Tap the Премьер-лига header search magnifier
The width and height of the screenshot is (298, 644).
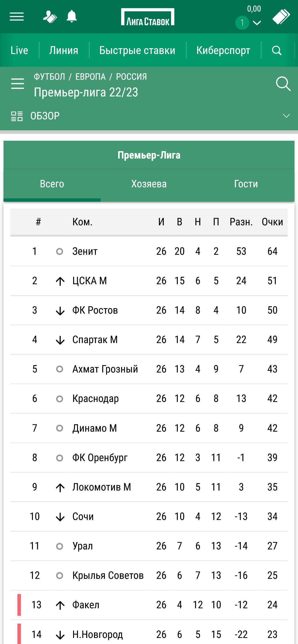coord(283,83)
